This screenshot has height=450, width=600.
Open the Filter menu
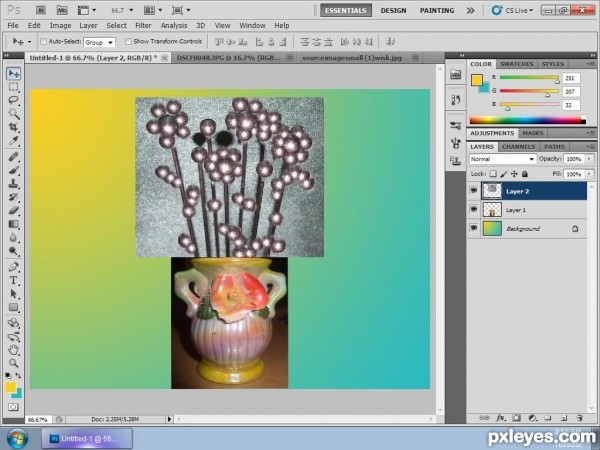(x=143, y=26)
